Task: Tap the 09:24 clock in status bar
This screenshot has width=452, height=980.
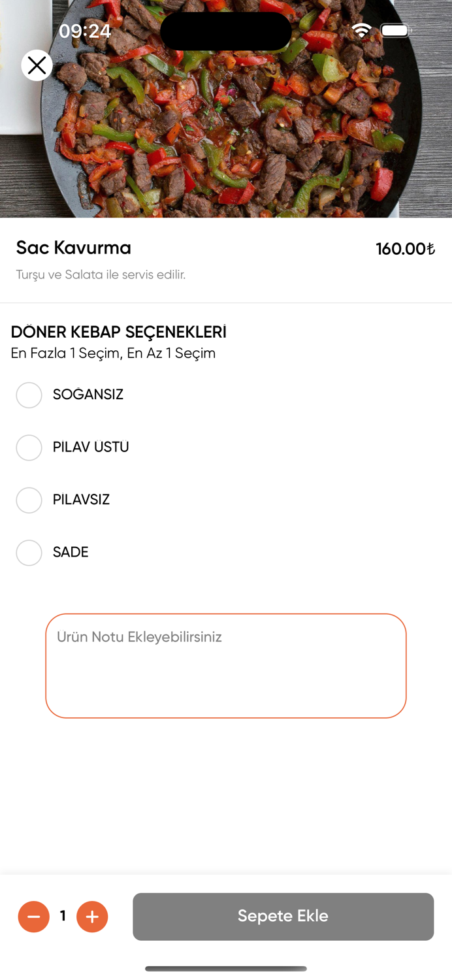Action: (x=85, y=31)
